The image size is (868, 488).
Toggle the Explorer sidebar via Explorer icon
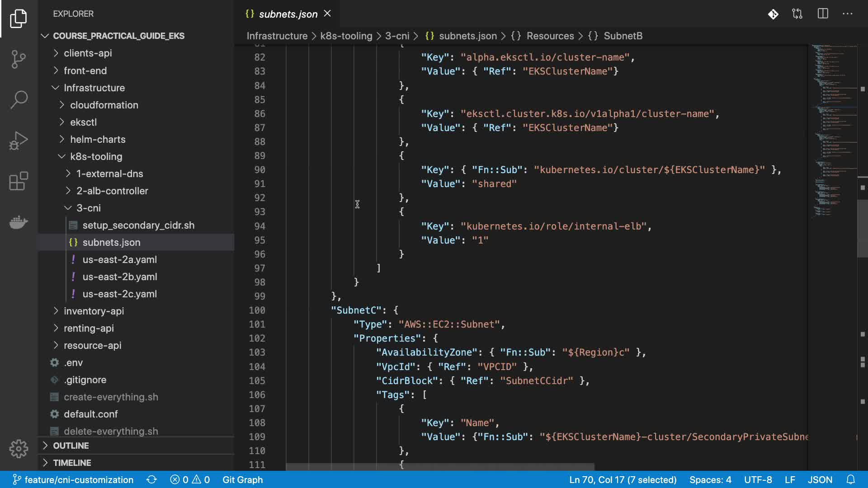point(19,19)
